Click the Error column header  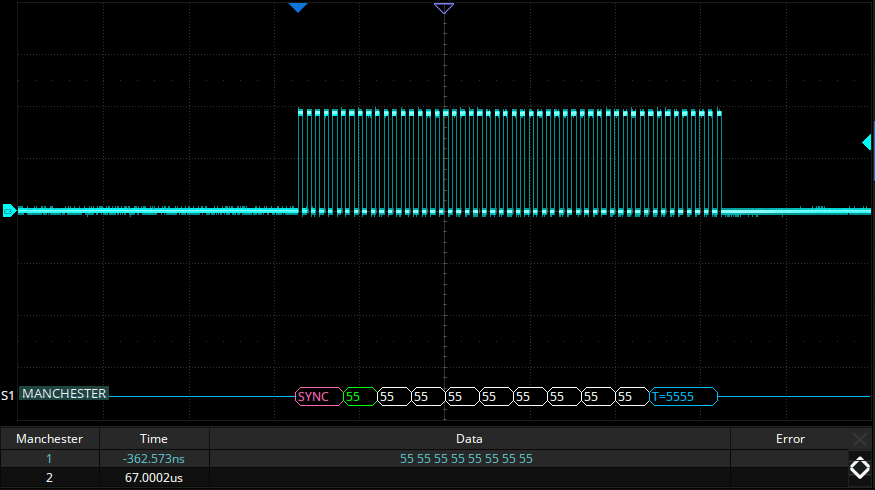click(790, 439)
